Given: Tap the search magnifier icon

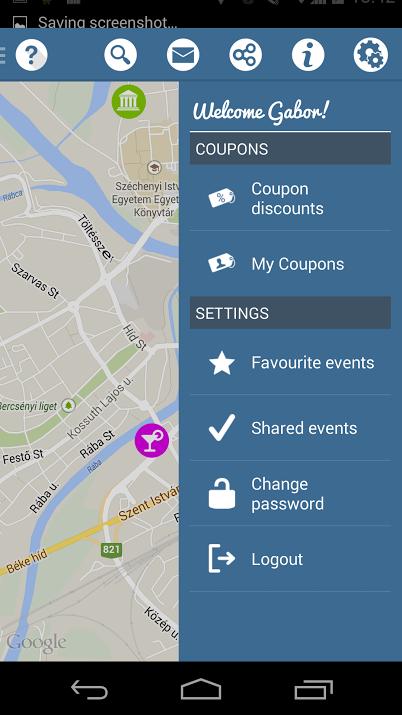Looking at the screenshot, I should pos(120,55).
